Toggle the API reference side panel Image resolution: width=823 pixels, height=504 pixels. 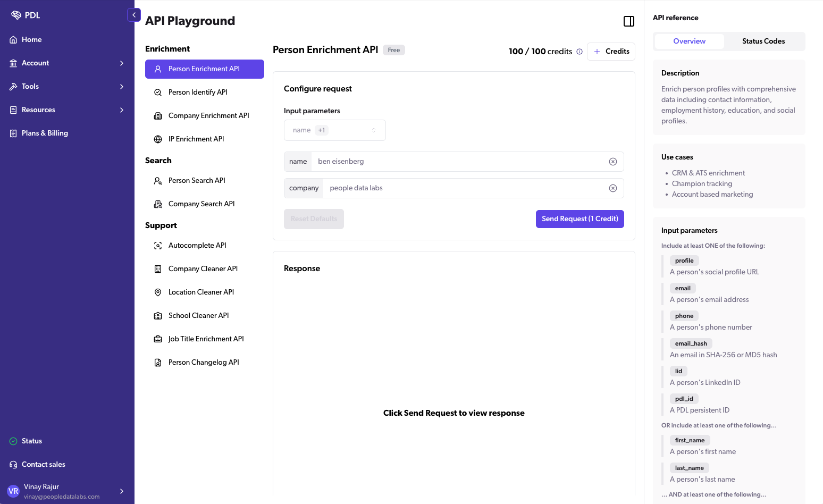tap(629, 21)
